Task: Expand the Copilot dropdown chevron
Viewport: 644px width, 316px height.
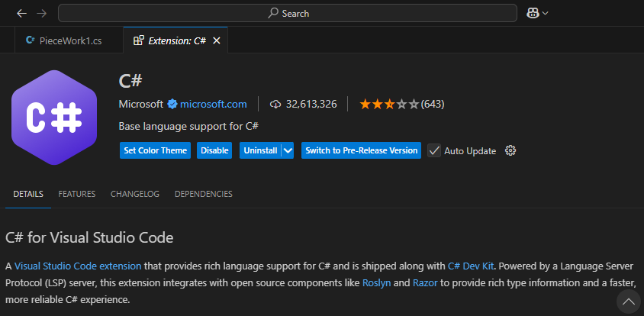Action: [545, 14]
